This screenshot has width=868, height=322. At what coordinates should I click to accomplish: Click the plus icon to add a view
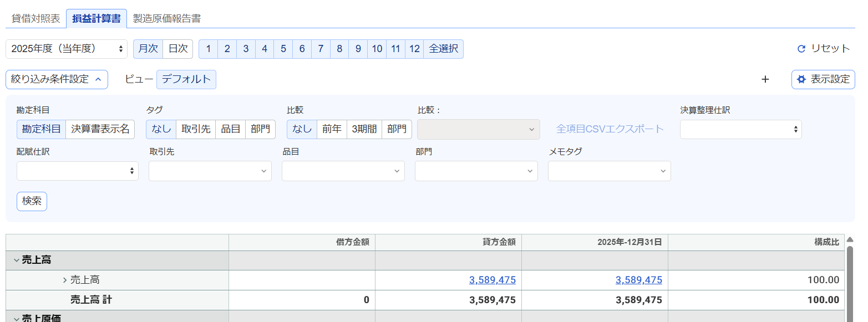[x=765, y=79]
